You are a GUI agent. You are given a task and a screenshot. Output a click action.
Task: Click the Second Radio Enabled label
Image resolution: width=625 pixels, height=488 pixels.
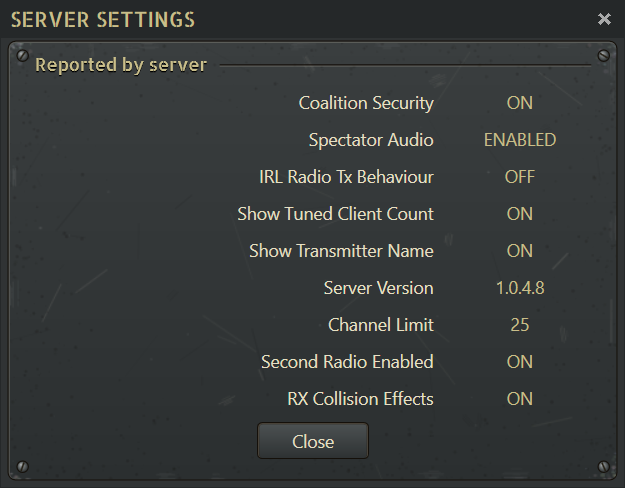click(347, 362)
